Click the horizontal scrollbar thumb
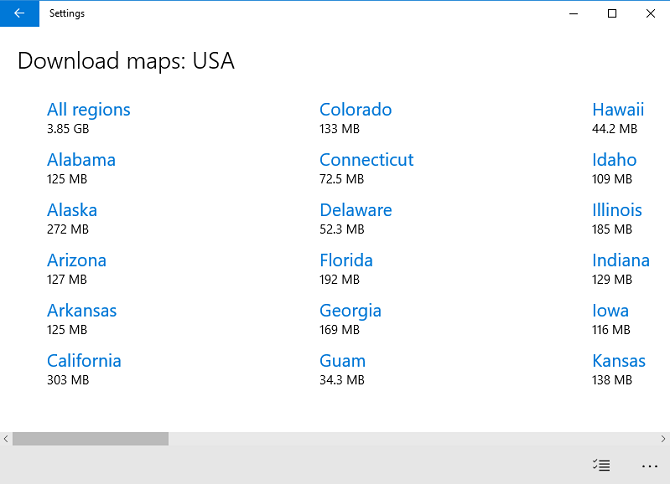Image resolution: width=670 pixels, height=484 pixels. pyautogui.click(x=91, y=439)
